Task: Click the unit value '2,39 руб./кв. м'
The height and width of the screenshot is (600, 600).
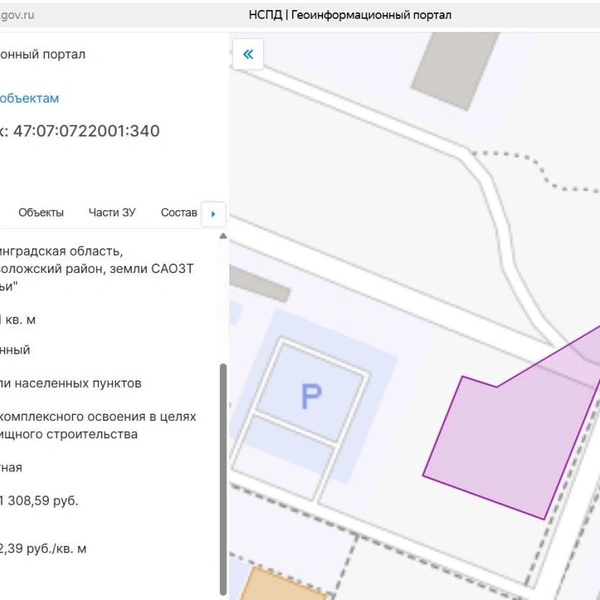Action: (43, 549)
